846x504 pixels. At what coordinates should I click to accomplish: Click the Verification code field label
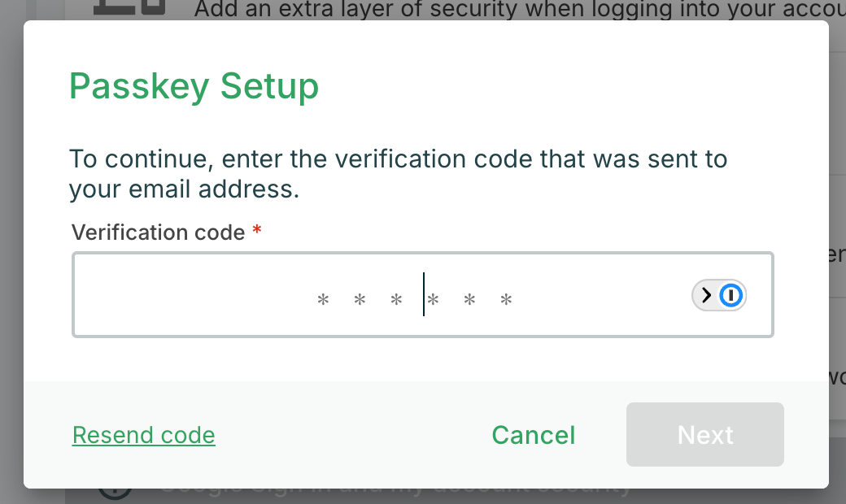click(158, 232)
